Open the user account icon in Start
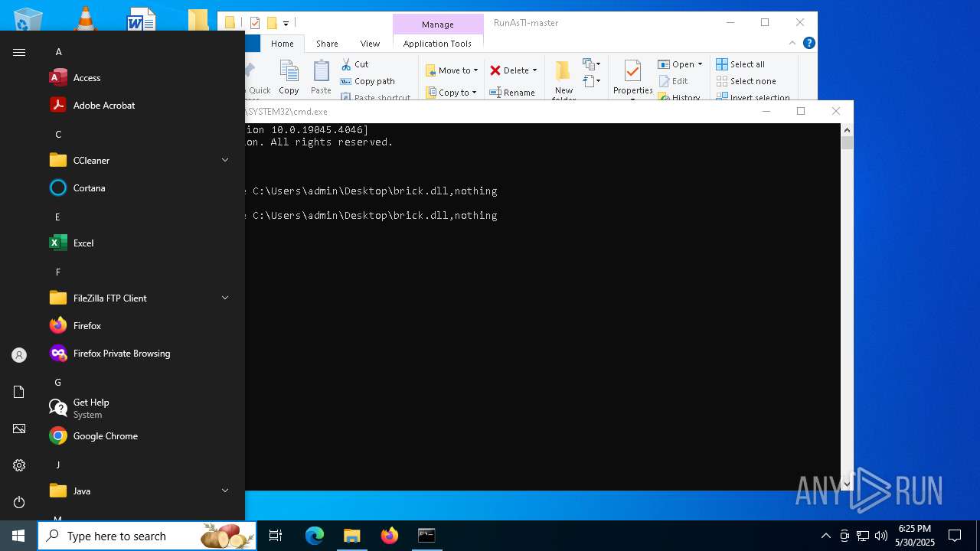The height and width of the screenshot is (551, 980). point(19,355)
